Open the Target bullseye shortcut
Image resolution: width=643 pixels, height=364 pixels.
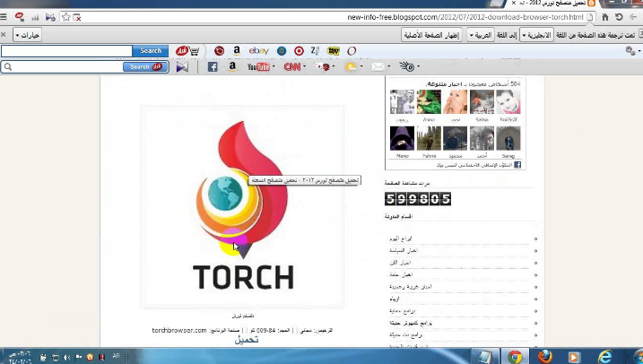coord(299,51)
